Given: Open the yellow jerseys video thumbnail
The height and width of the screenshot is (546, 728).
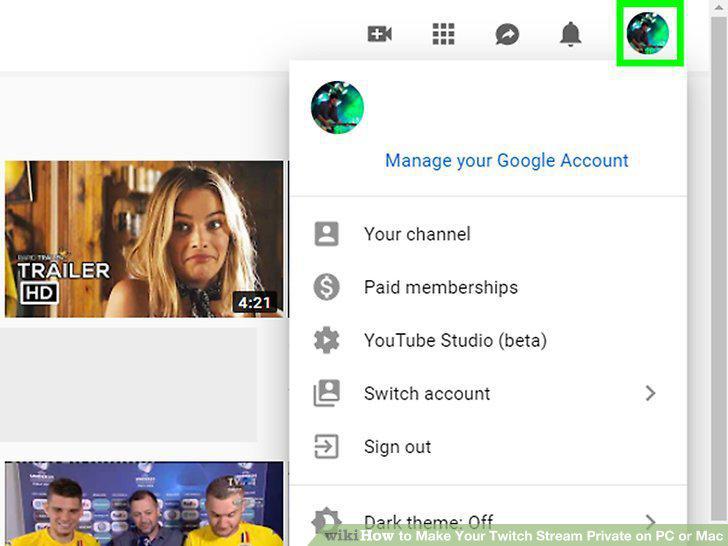Looking at the screenshot, I should [x=144, y=503].
